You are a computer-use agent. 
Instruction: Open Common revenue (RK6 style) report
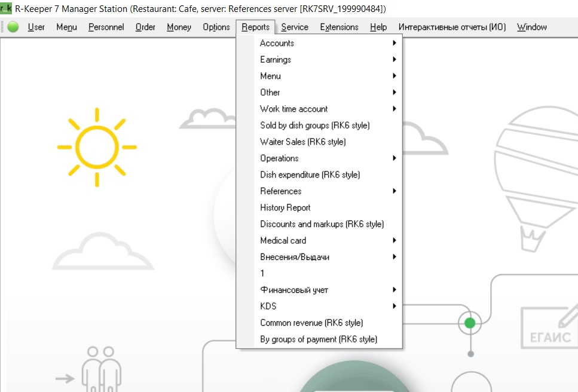click(319, 323)
